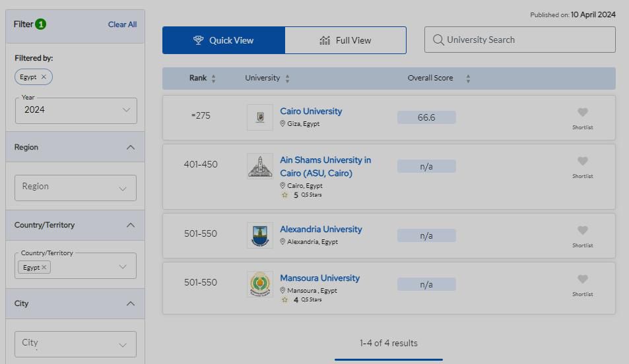The image size is (629, 364).
Task: Open the Year 2024 dropdown
Action: tap(76, 110)
